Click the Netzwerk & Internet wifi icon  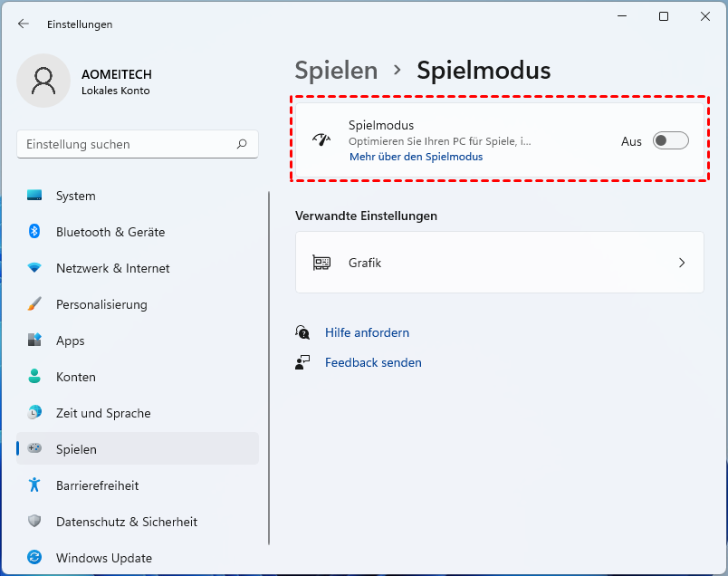point(34,268)
